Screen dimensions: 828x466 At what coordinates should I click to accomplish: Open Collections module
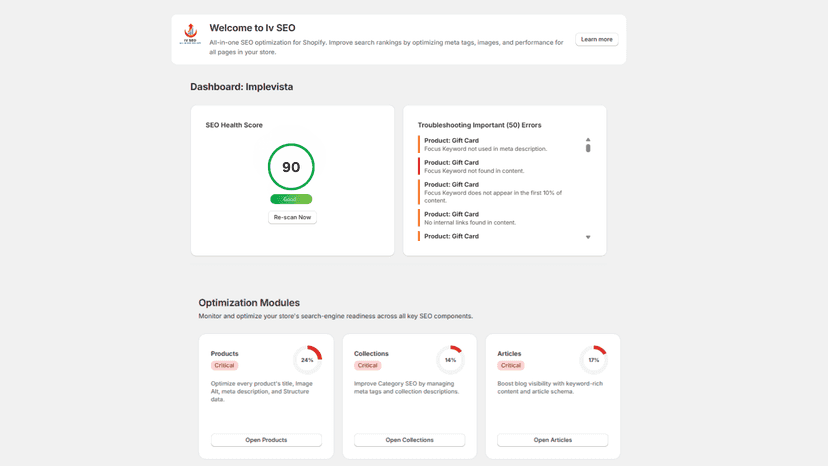click(x=409, y=440)
